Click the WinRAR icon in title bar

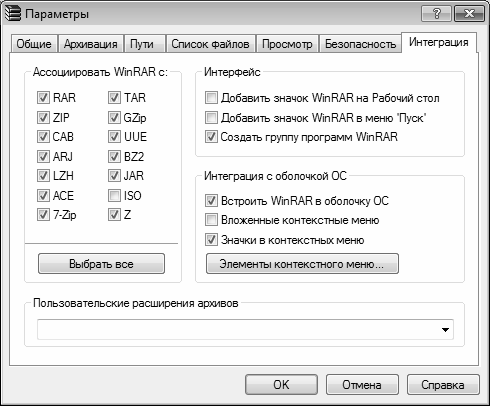[x=13, y=14]
